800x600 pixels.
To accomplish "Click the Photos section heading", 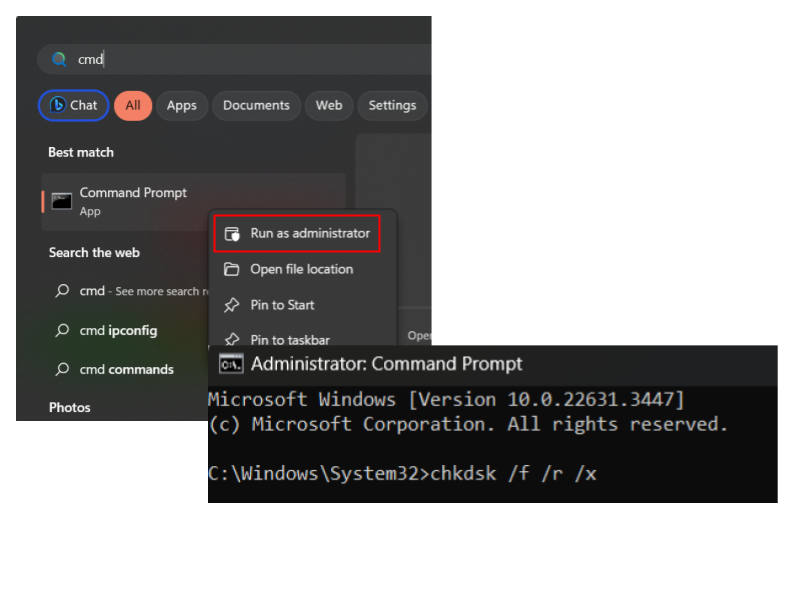I will click(x=69, y=408).
